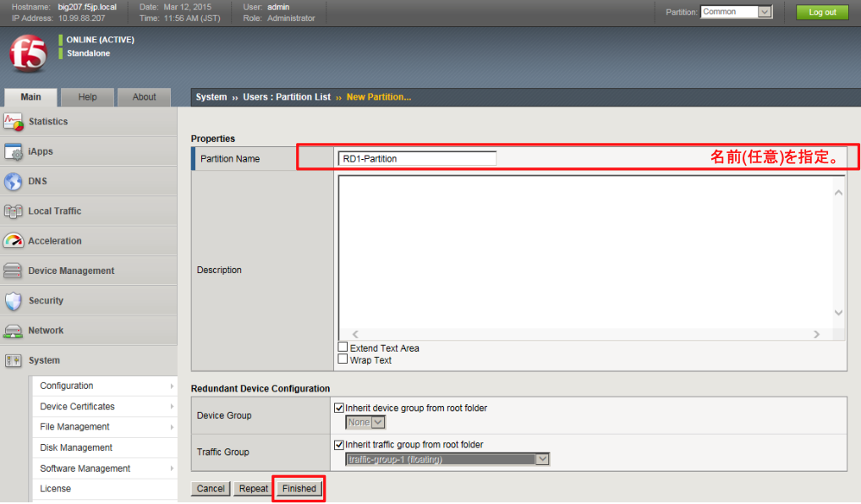Open the Security menu item
This screenshot has width=861, height=504.
(x=89, y=300)
